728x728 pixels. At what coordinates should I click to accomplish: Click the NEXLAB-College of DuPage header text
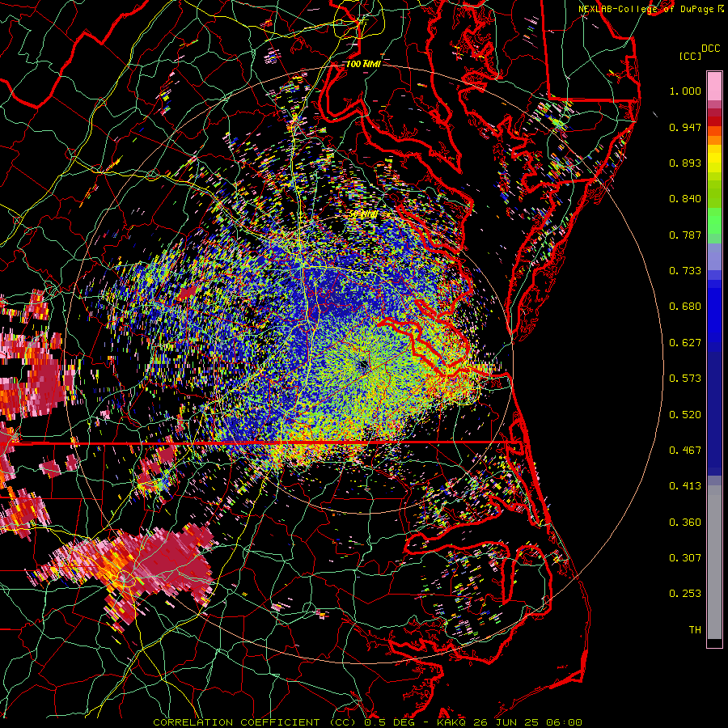pos(651,9)
